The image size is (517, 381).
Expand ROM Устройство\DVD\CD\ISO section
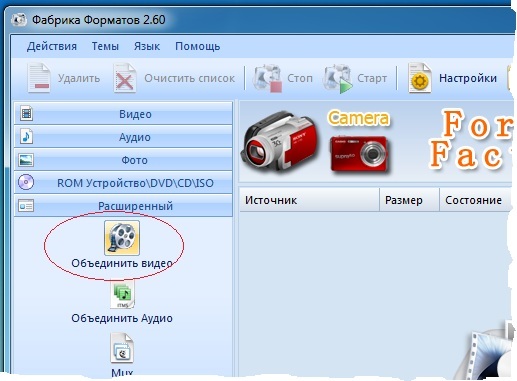coord(123,183)
